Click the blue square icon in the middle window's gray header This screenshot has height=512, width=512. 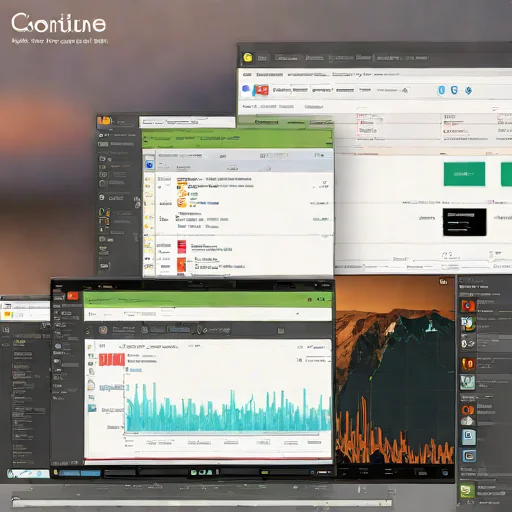[x=150, y=165]
